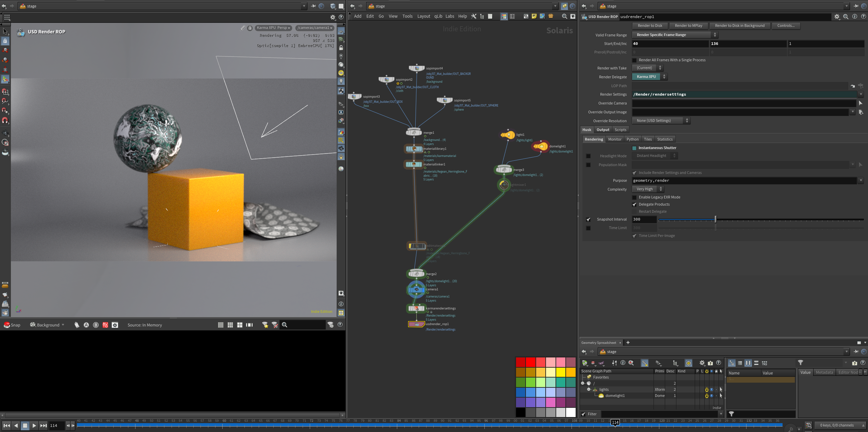
Task: Open the Complexity Very High dropdown
Action: (x=648, y=189)
